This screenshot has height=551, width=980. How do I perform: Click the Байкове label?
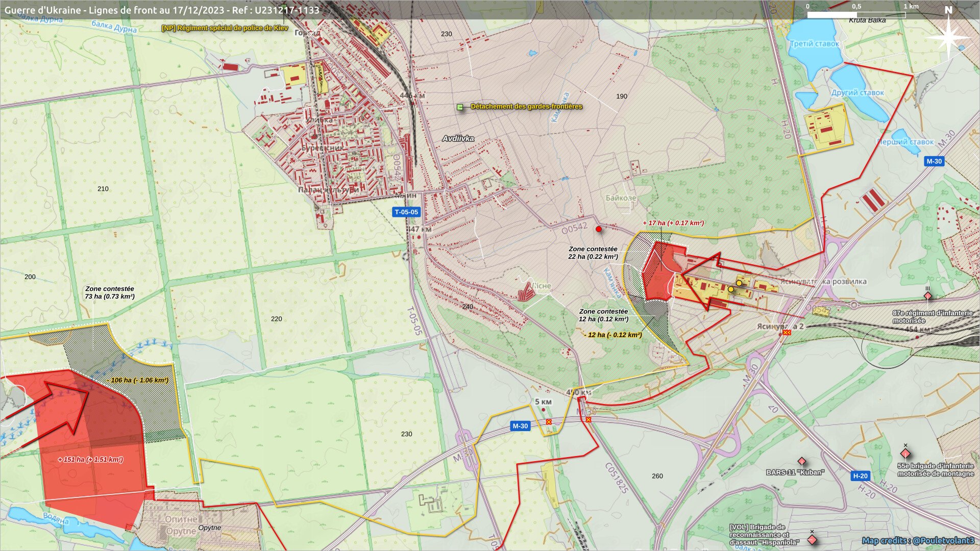pyautogui.click(x=621, y=198)
